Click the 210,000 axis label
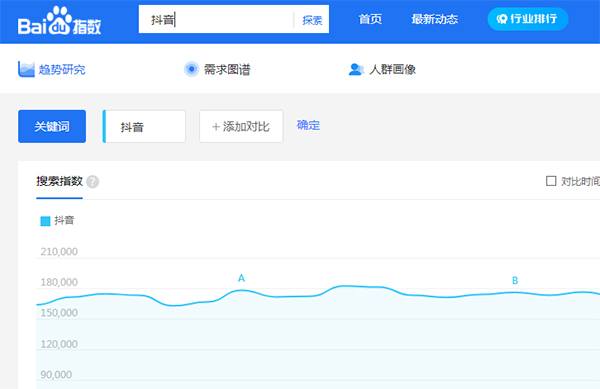This screenshot has height=389, width=600. pyautogui.click(x=59, y=252)
